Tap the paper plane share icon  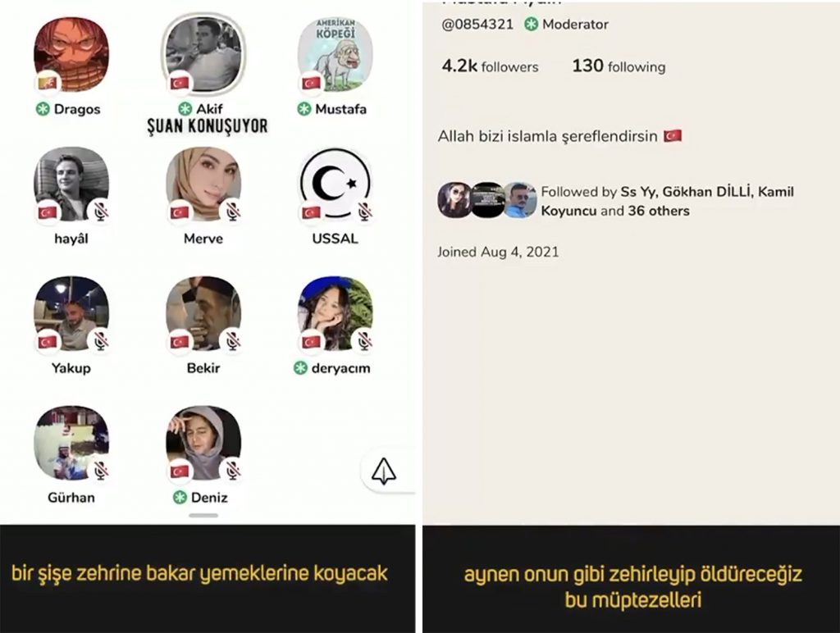384,471
